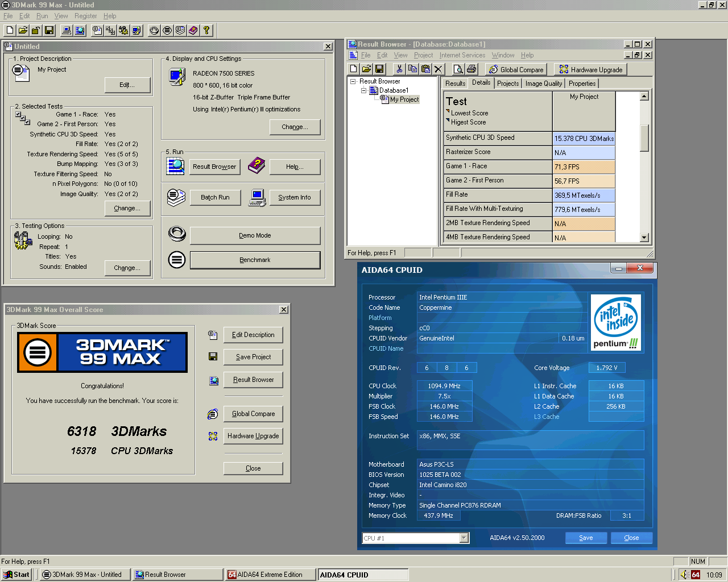Click the Printer icon in Result Browser toolbar
This screenshot has height=582, width=728.
pyautogui.click(x=471, y=69)
